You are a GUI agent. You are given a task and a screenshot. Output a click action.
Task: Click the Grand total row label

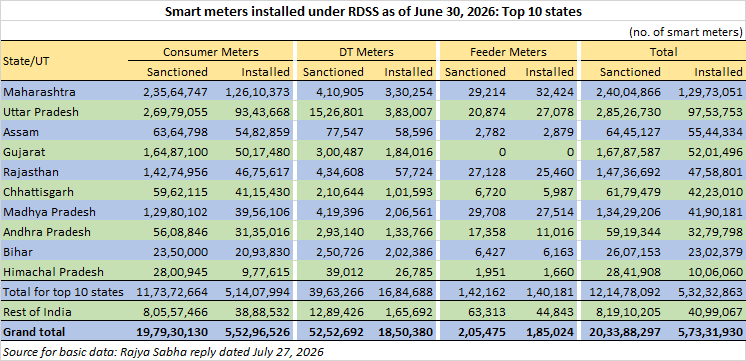pyautogui.click(x=34, y=331)
